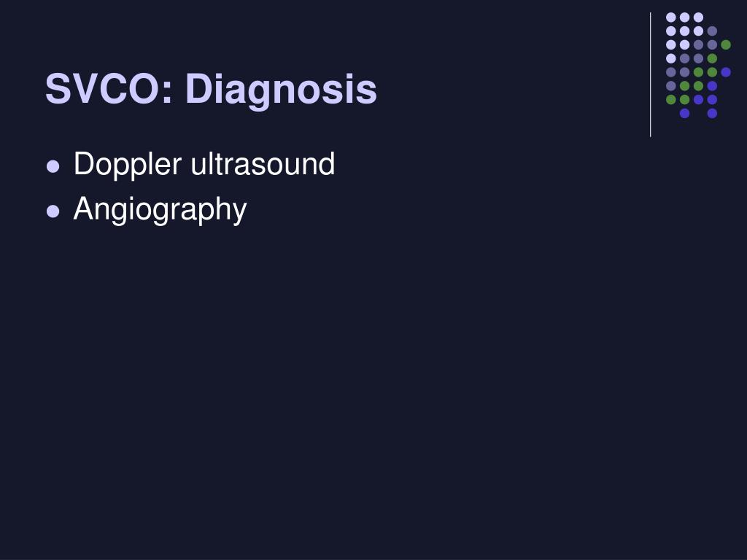
Task: Click the grayish-purple dot ending the second dot row
Action: 712,31
